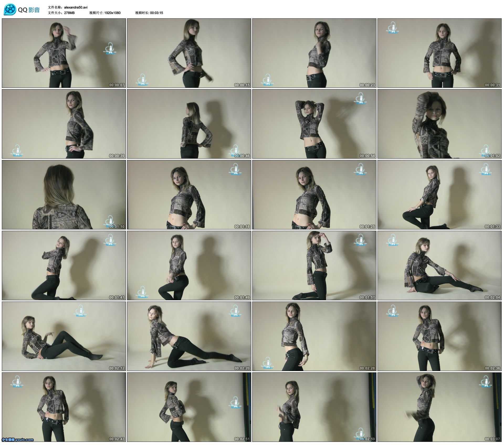The image size is (504, 445).
Task: View the thumbnail marked 00:02:28
Action: [x=314, y=336]
